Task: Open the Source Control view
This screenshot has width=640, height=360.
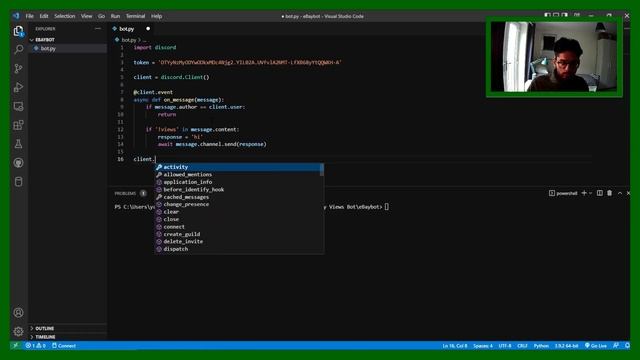Action: 18,68
